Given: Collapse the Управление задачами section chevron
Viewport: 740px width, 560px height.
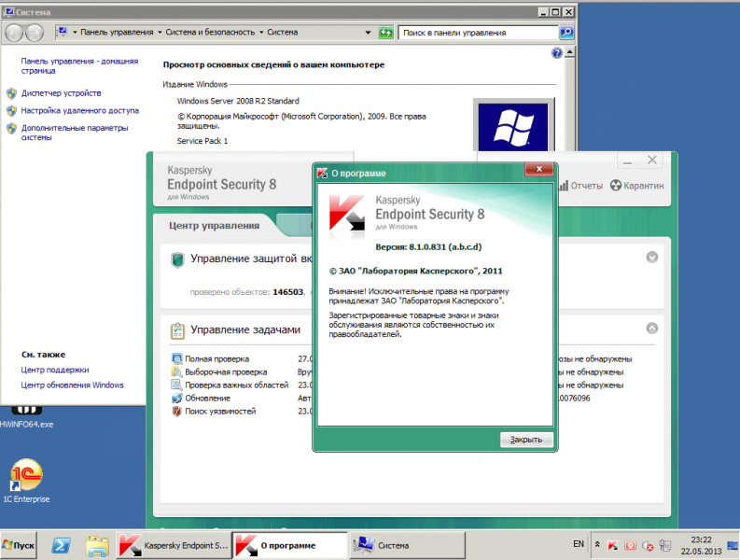Looking at the screenshot, I should point(651,329).
